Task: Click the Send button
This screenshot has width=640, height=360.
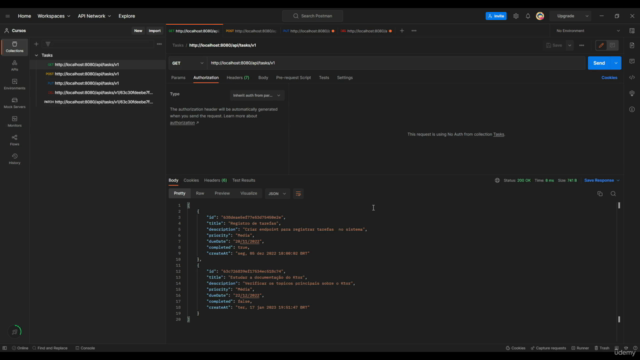Action: 599,63
